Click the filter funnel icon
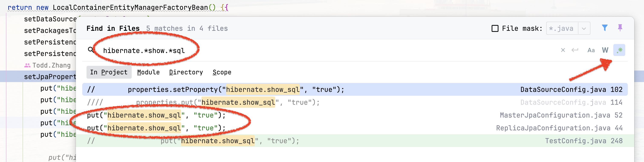The image size is (644, 162). click(x=605, y=28)
